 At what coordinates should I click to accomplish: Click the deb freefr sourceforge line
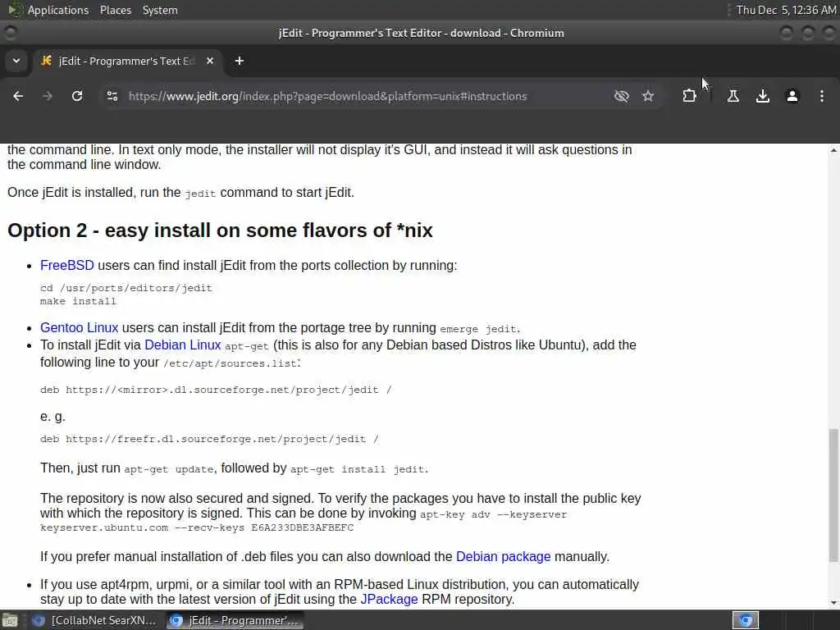click(x=209, y=439)
